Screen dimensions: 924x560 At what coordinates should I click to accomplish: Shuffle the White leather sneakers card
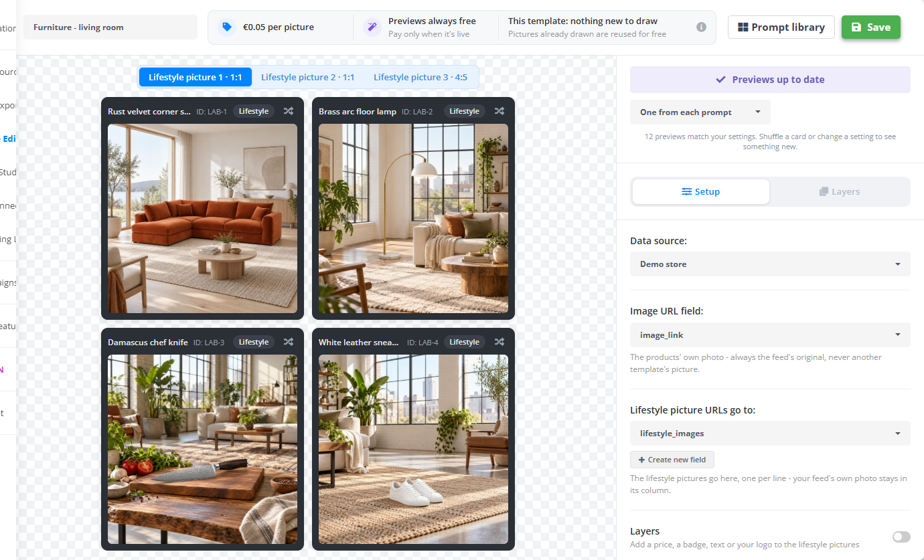[499, 342]
